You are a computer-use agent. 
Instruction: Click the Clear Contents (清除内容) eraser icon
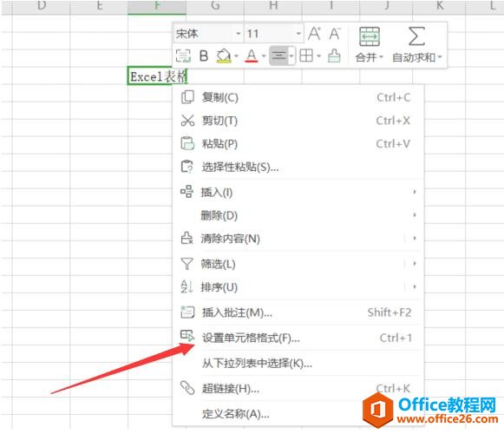click(187, 238)
